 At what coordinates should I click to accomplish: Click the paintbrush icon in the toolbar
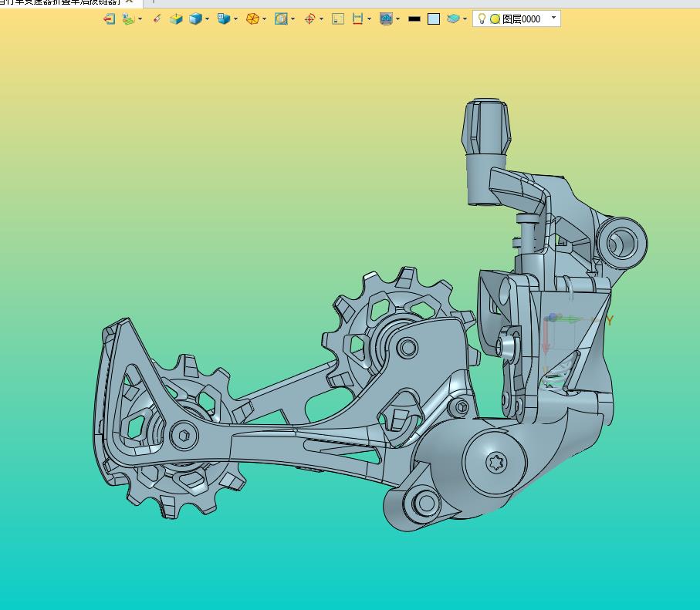coord(157,19)
